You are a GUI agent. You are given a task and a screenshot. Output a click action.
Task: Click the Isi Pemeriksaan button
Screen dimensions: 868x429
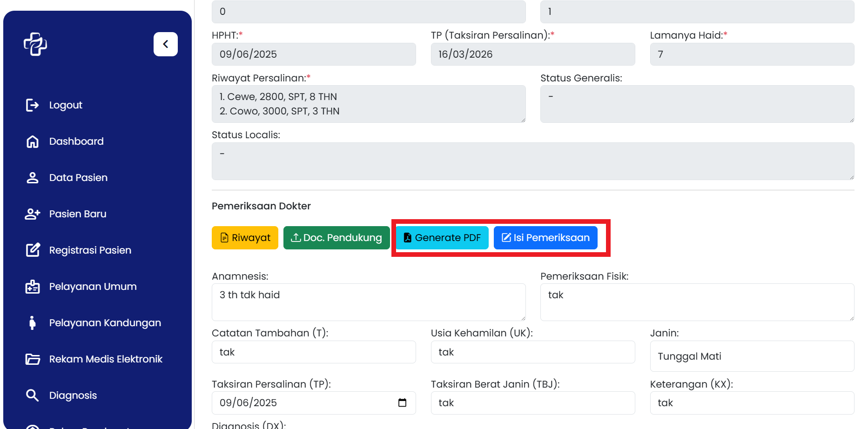click(545, 238)
